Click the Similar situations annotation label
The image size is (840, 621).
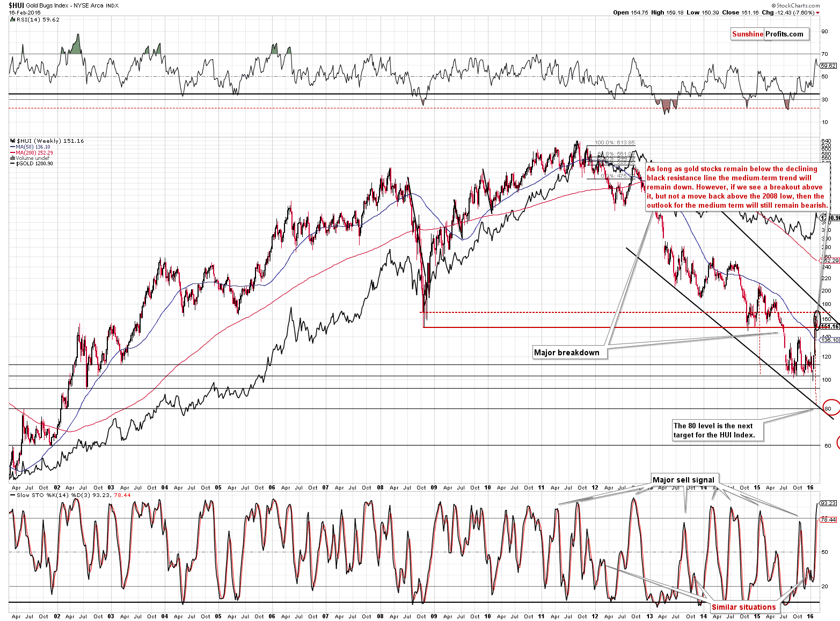pyautogui.click(x=744, y=608)
